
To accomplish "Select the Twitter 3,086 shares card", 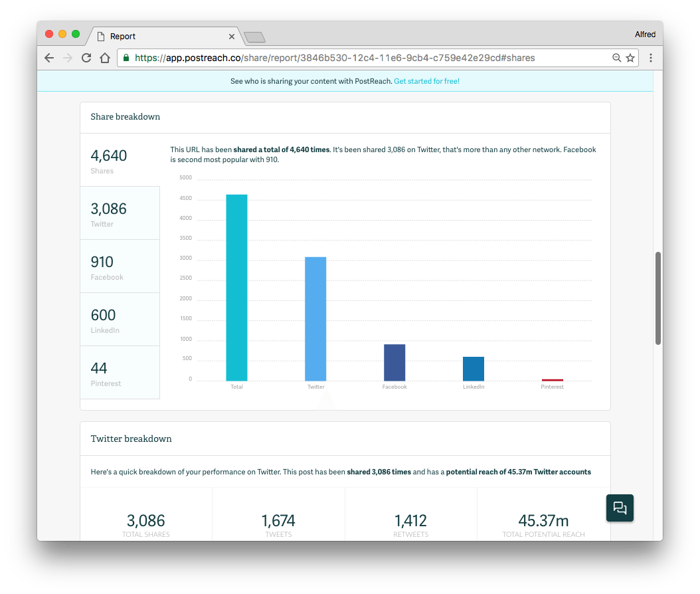I will (120, 213).
